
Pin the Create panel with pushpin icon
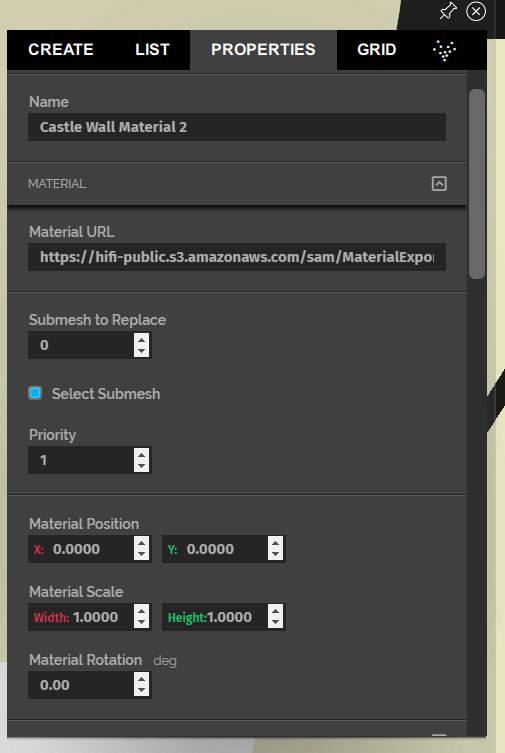click(x=448, y=11)
